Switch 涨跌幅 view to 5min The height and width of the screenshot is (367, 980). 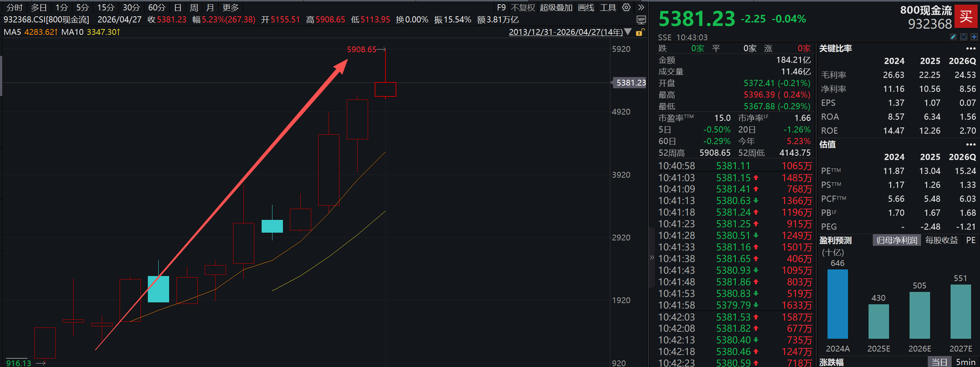[966, 362]
